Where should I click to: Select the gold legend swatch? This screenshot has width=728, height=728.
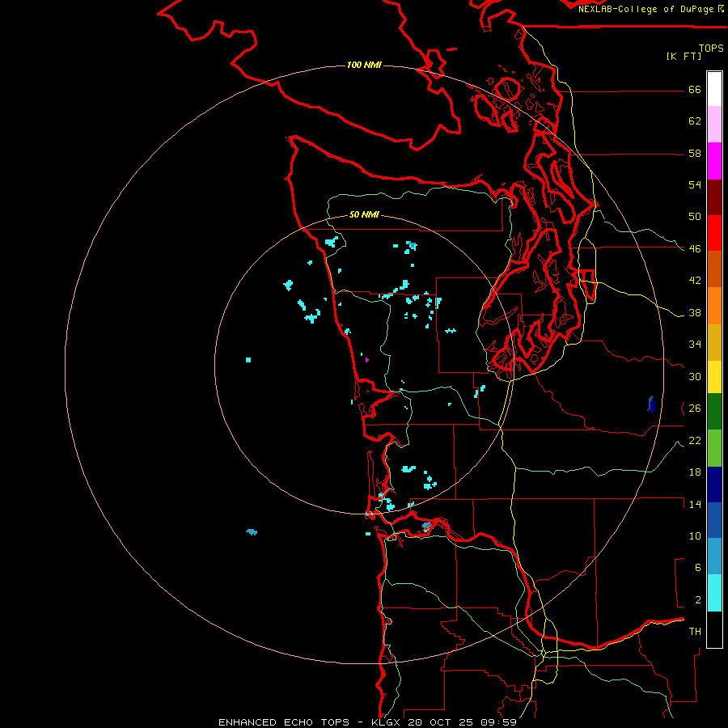(714, 343)
